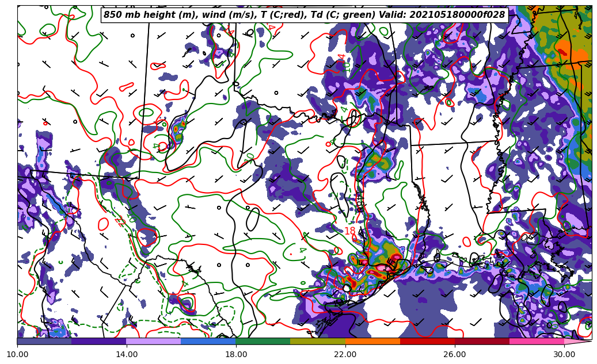
Task: Pick the blue 16–18 colorbar segment
Action: click(x=208, y=341)
